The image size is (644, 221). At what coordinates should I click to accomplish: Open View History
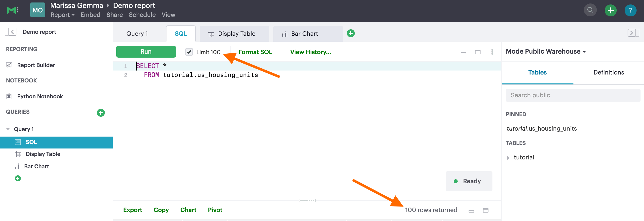tap(311, 52)
